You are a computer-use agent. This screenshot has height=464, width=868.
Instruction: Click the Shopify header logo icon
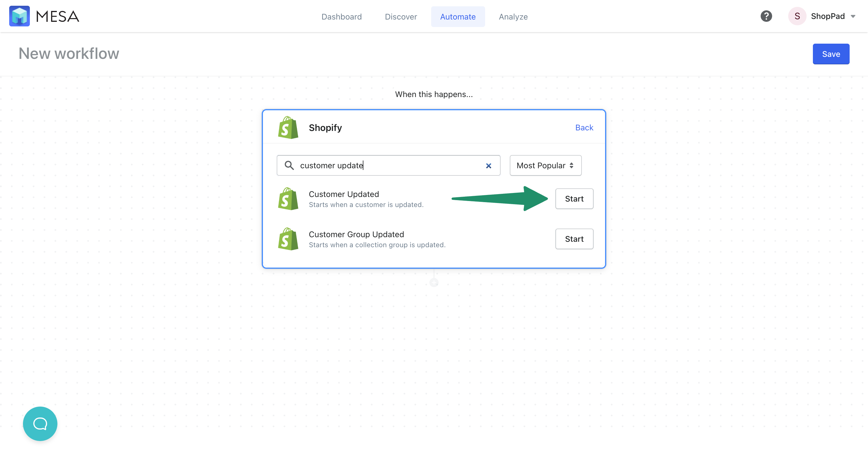288,128
